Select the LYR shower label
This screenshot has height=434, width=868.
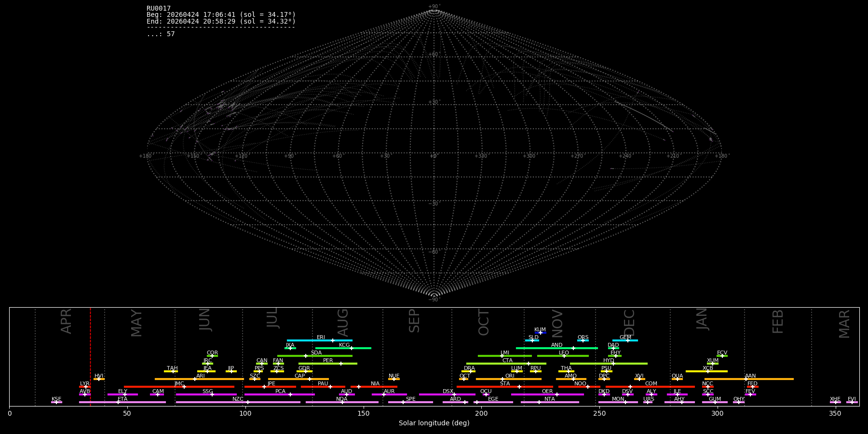[85, 383]
